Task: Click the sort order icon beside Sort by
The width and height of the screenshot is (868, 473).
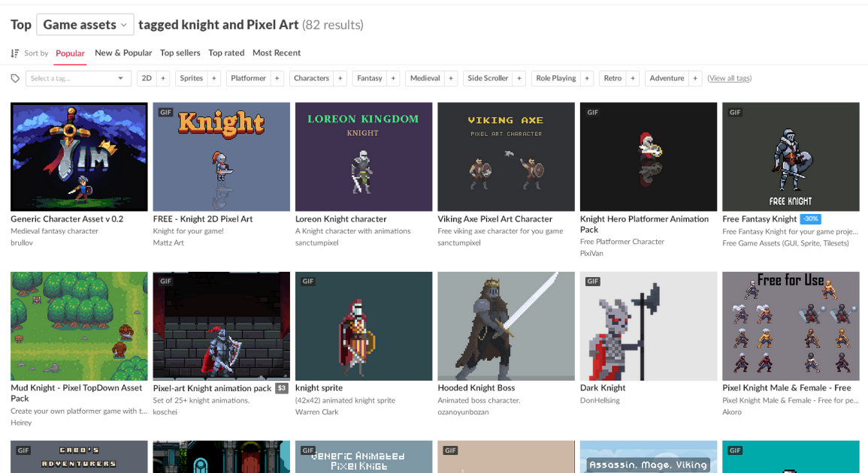Action: [x=15, y=53]
